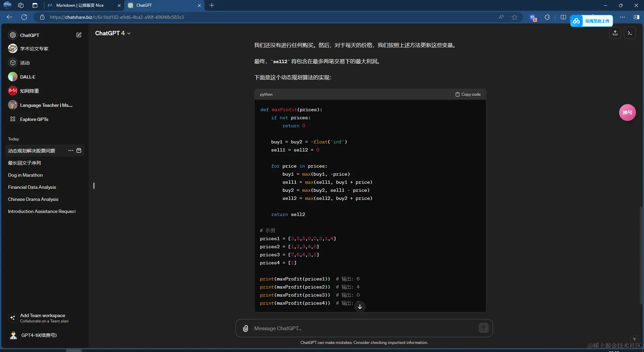Close the ChatGPT browser tab

(x=199, y=5)
